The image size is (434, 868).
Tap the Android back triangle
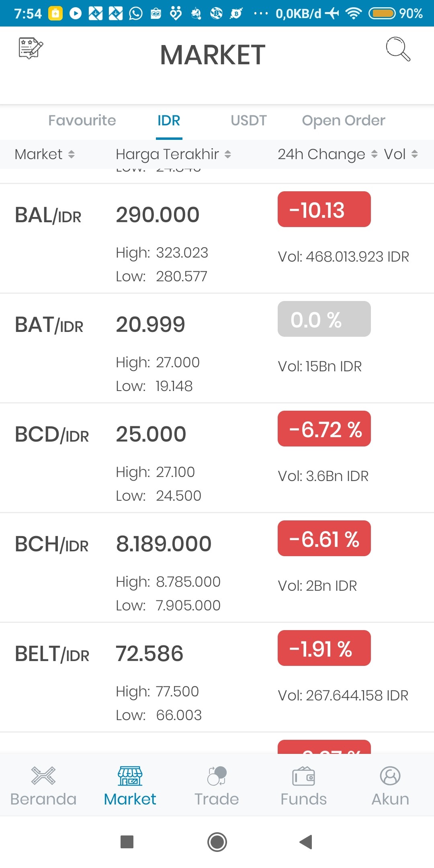pos(306,841)
